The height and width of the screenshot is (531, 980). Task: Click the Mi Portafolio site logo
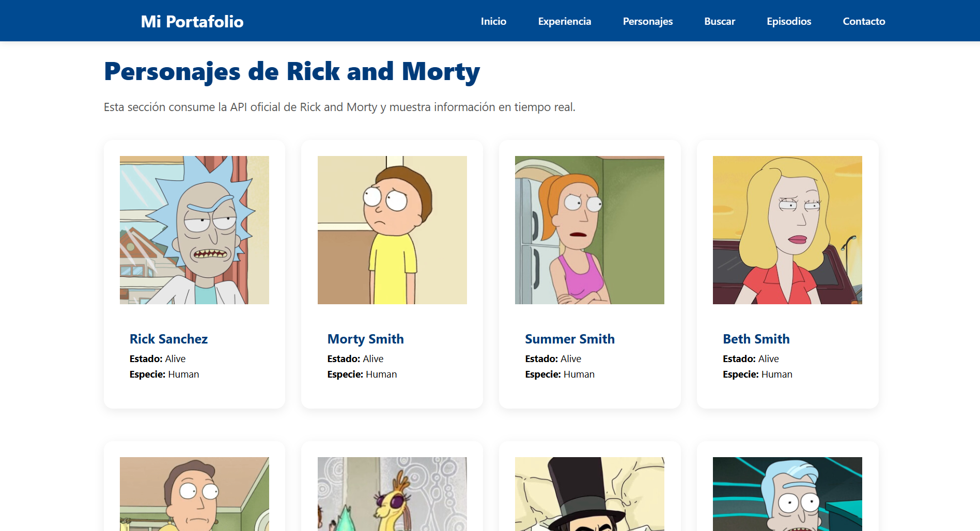[x=192, y=21]
